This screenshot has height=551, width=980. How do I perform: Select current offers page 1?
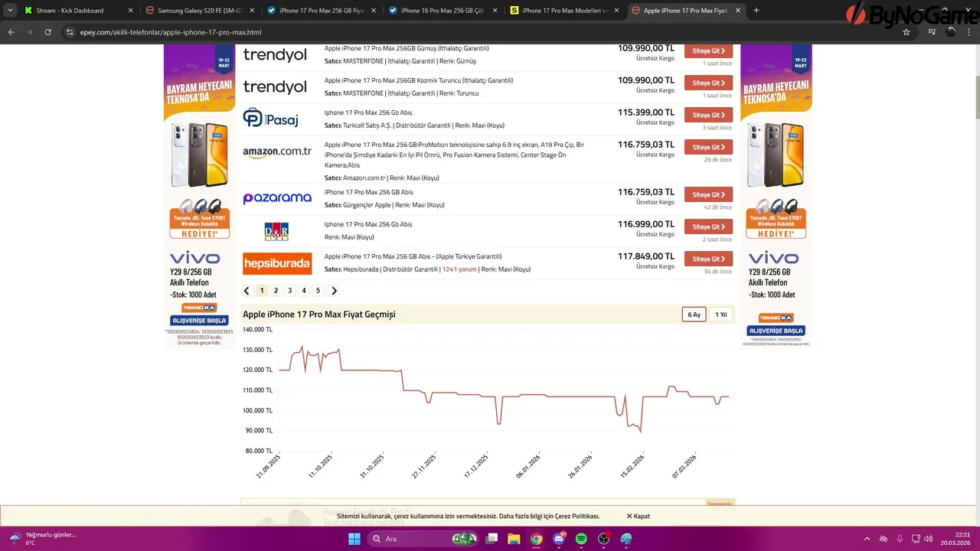click(262, 291)
